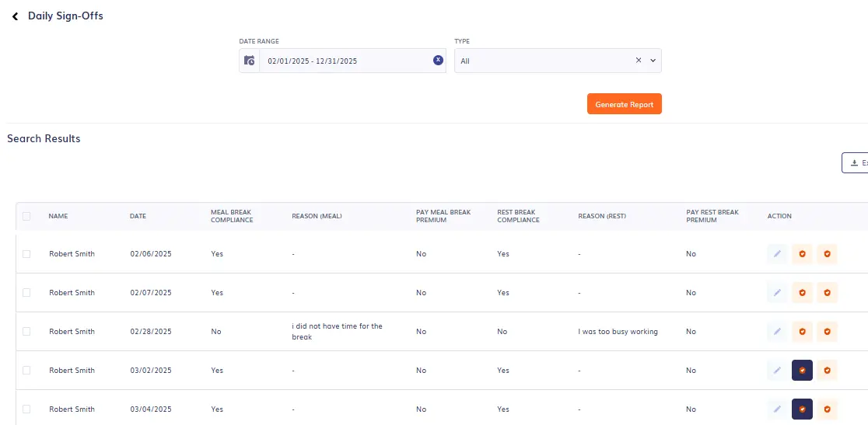Click the last shield icon for 02/06/2025

click(827, 254)
